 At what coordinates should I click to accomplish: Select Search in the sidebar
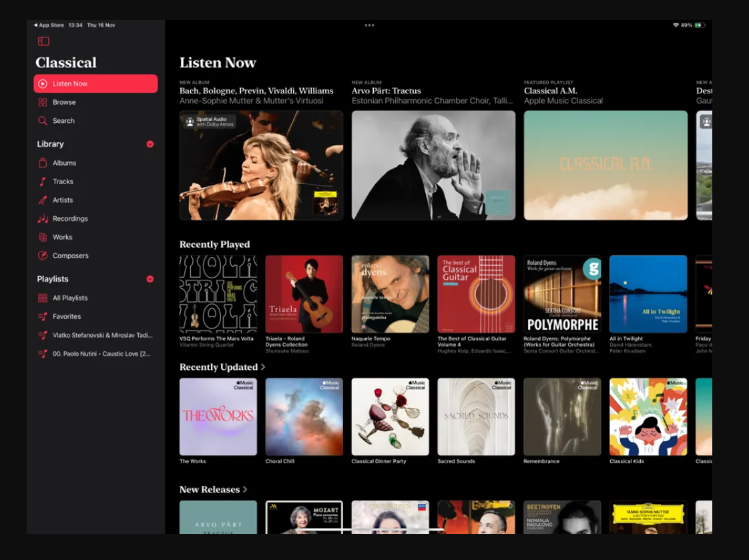click(95, 121)
